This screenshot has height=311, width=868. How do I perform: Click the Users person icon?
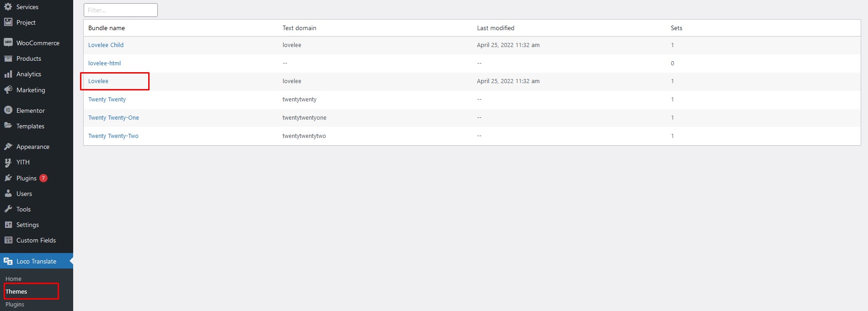(8, 194)
